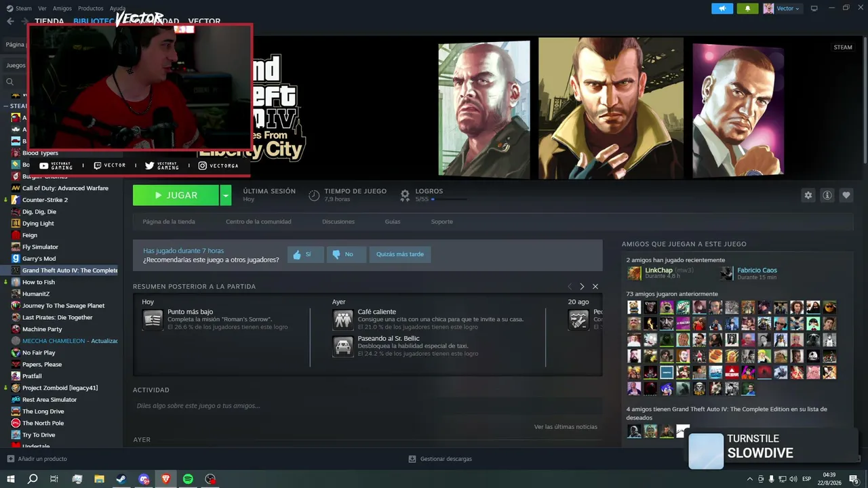The image size is (868, 488).
Task: Go to previous post-game summary page
Action: (x=570, y=287)
